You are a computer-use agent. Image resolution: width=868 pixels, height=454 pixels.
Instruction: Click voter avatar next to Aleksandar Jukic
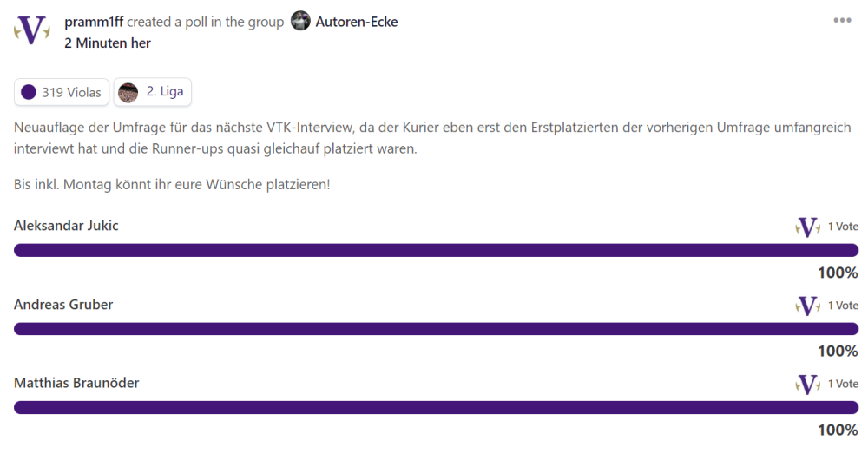click(808, 227)
